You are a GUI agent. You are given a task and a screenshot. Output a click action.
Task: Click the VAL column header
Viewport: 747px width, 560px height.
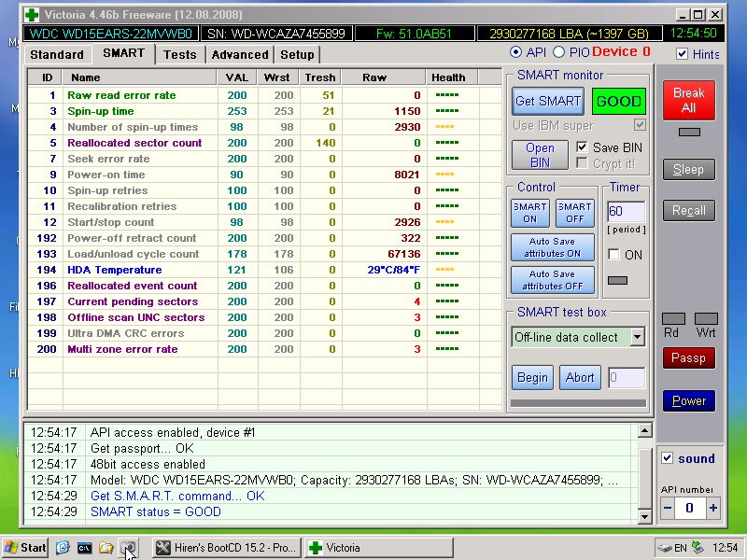point(238,77)
